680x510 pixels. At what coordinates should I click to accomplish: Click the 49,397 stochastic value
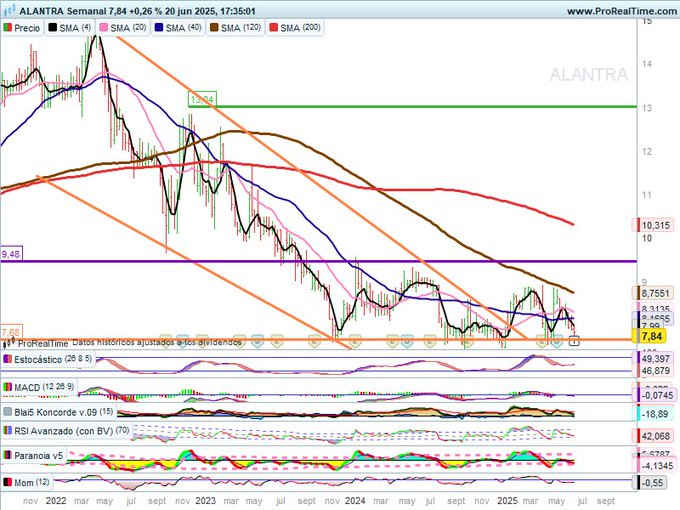coord(655,358)
